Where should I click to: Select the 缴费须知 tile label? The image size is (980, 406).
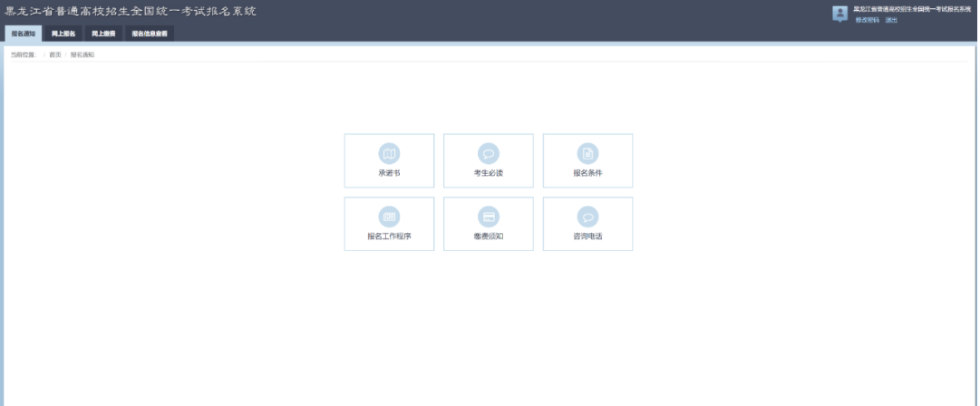coord(489,236)
